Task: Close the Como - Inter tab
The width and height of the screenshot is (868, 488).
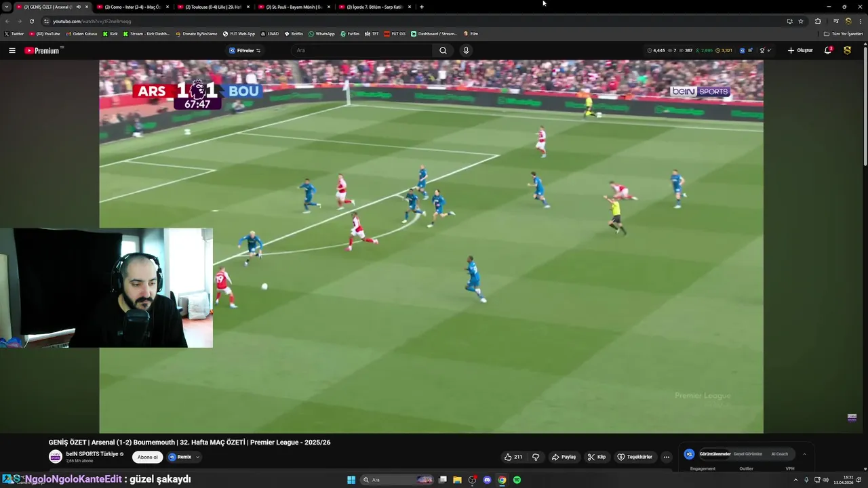Action: click(167, 7)
